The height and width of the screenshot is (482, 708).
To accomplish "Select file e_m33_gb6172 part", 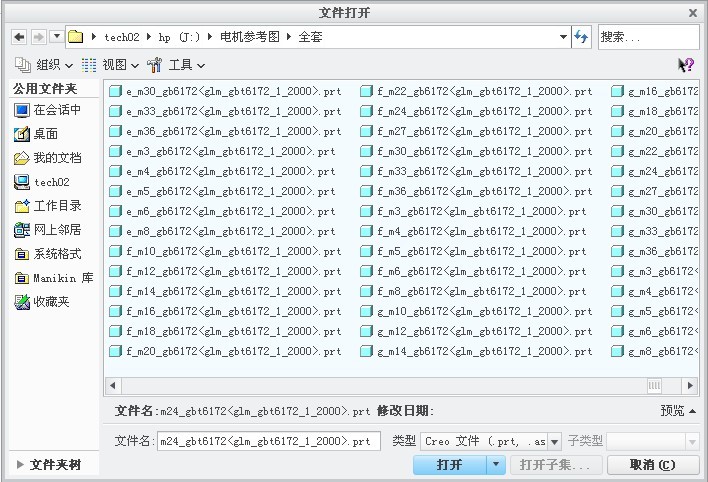I will (225, 111).
